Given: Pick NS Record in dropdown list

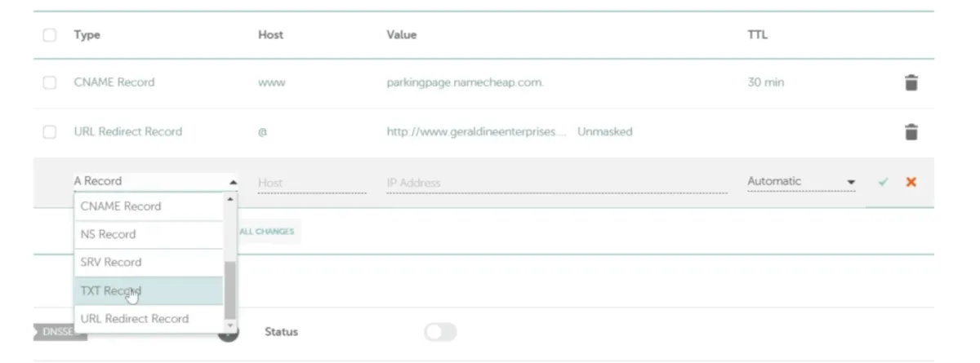Looking at the screenshot, I should click(x=147, y=234).
